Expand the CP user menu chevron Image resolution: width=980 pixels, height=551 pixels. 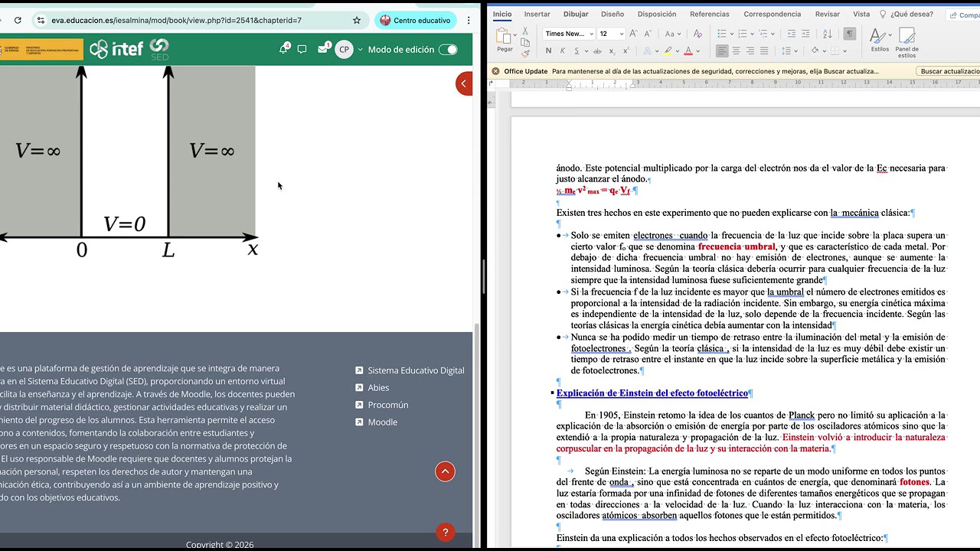tap(360, 50)
